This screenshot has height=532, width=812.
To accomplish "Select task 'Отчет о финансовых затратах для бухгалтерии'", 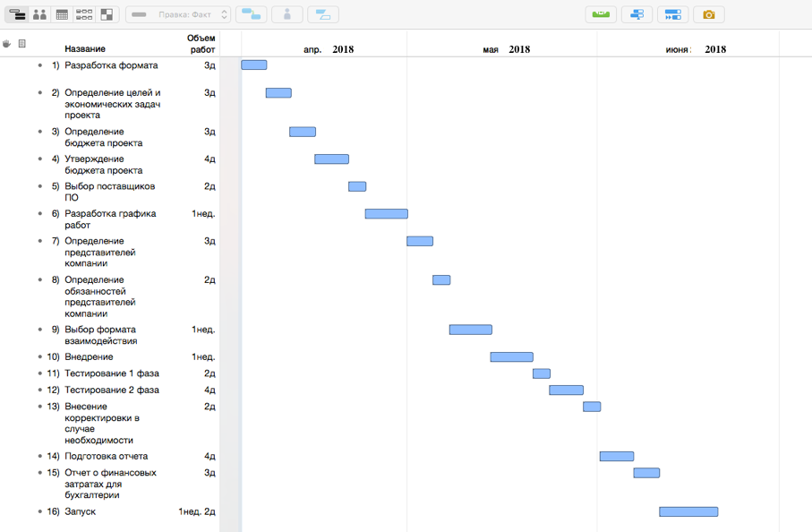I will pyautogui.click(x=110, y=484).
